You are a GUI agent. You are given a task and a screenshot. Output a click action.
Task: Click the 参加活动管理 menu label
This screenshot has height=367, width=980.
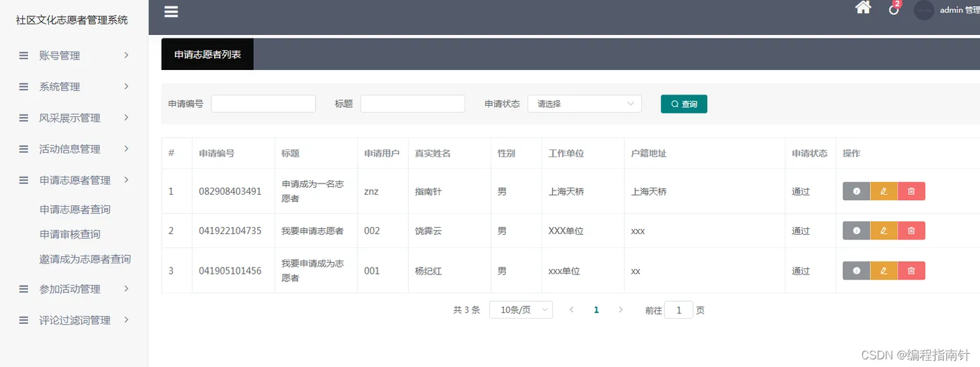tap(70, 289)
